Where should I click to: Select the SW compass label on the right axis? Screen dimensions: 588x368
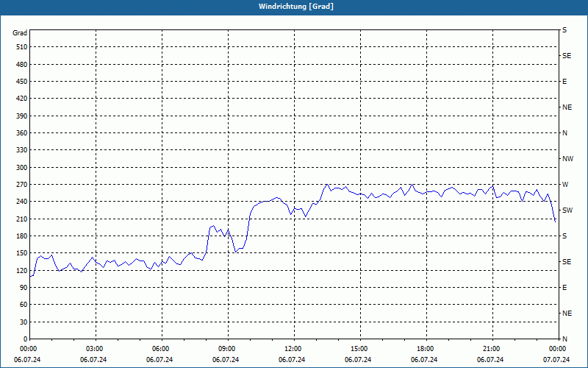click(x=567, y=210)
